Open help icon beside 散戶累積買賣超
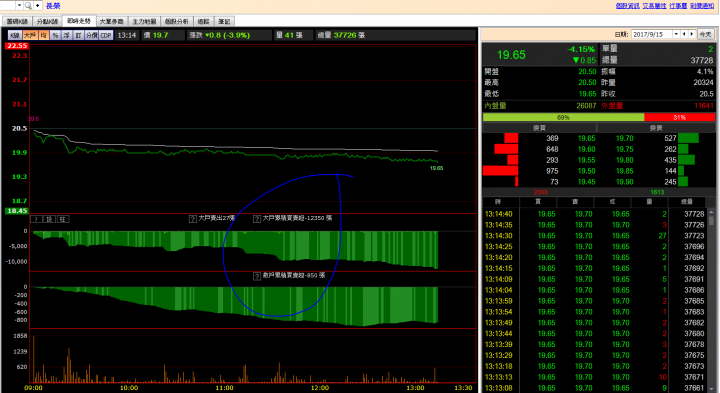This screenshot has height=393, width=720. point(257,276)
